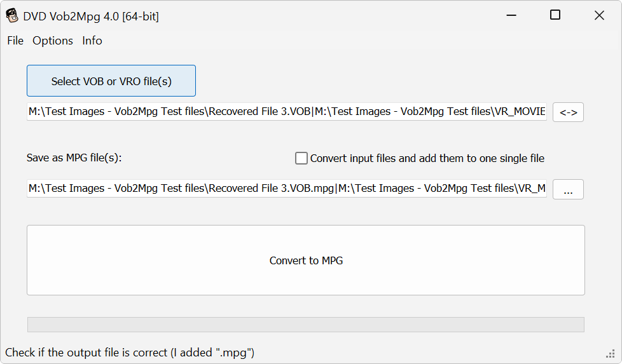
Task: Minimize the DVD Vob2Mpg window
Action: click(512, 16)
